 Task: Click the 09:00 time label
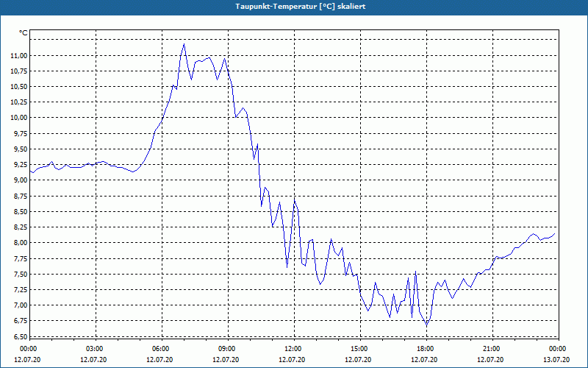tap(228, 349)
